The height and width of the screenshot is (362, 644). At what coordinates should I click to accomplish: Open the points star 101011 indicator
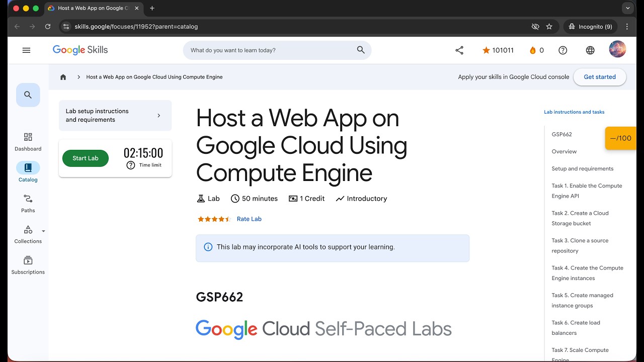(498, 50)
